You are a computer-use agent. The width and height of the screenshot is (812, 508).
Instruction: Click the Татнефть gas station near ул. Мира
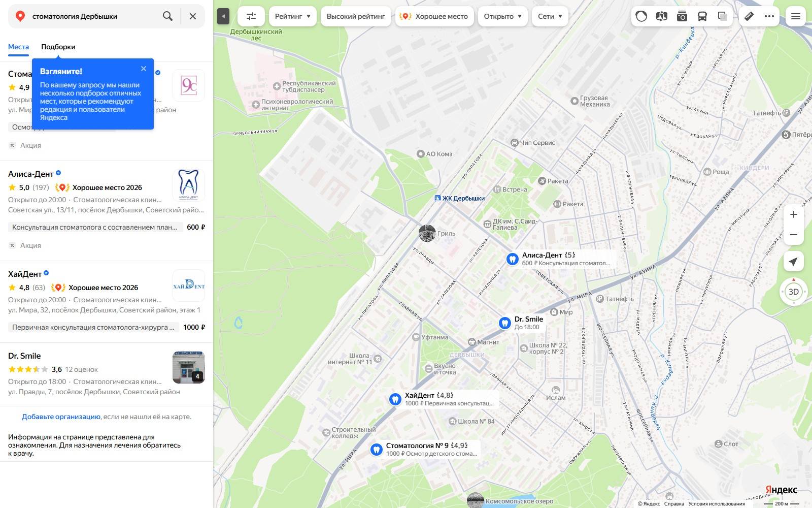point(599,299)
